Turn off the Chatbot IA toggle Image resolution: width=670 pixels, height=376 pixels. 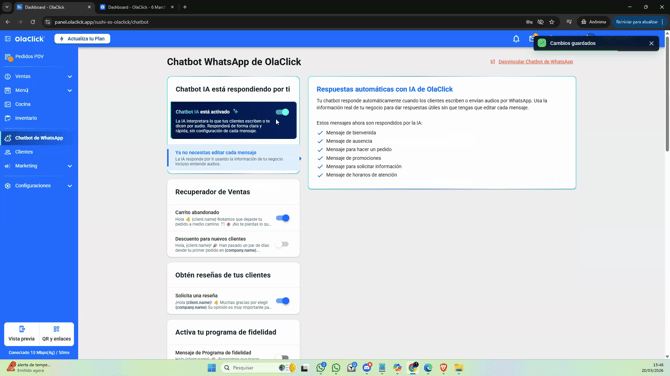[x=282, y=112]
